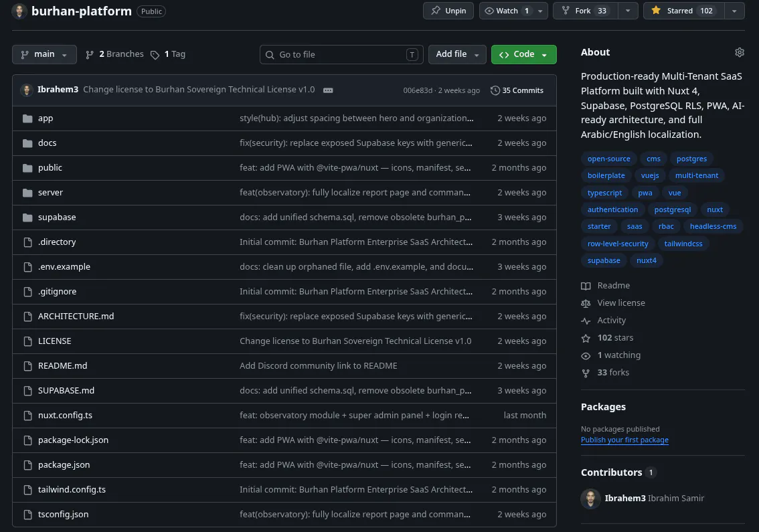The image size is (759, 532).
Task: Open the nuxt4 topic tag
Action: coord(646,261)
